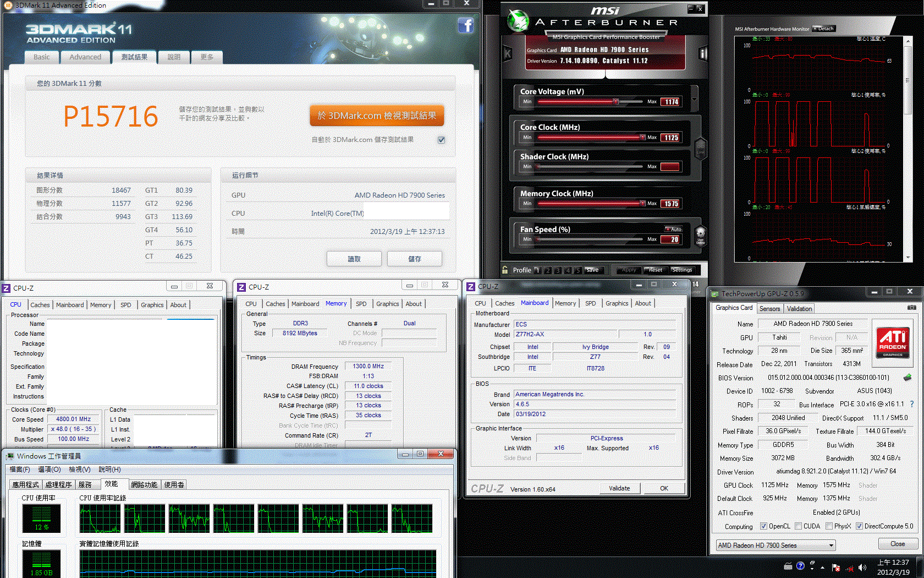Image resolution: width=924 pixels, height=578 pixels.
Task: Click OK button in CPU-Z Mainboard window
Action: pyautogui.click(x=664, y=488)
